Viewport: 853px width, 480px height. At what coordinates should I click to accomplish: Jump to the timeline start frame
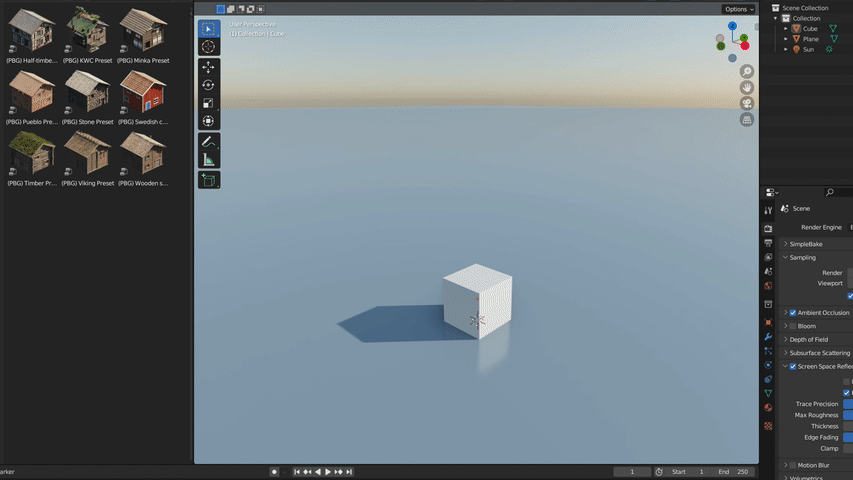[297, 472]
